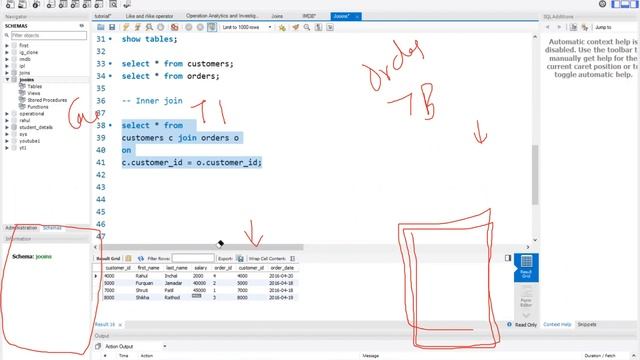Click search table data icon in the main toolbar
Image resolution: width=640 pixels, height=360 pixels.
113,4
